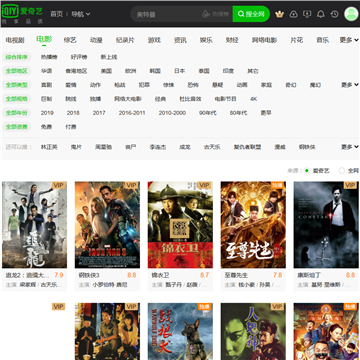The image size is (360, 360).
Task: Select the 全网 source radio button
Action: [x=341, y=171]
